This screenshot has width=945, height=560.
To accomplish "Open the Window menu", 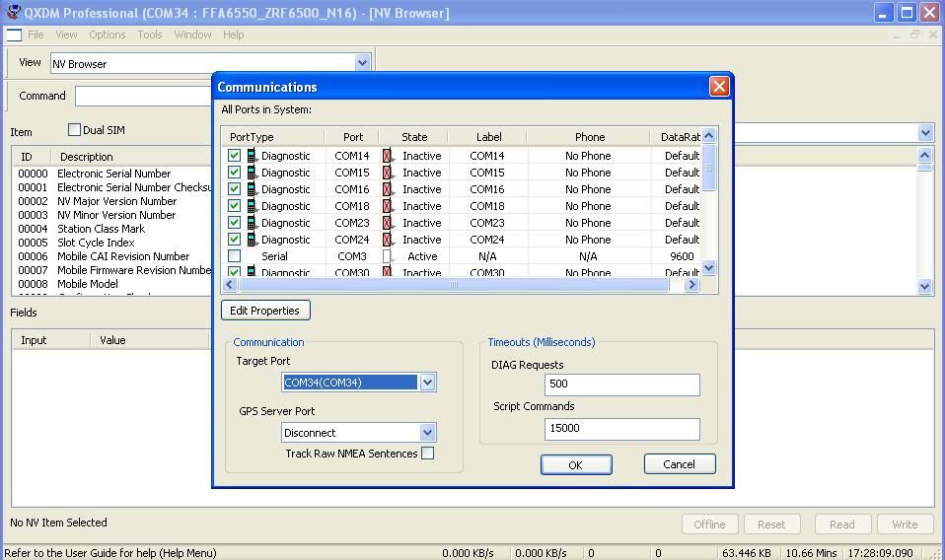I will click(193, 35).
